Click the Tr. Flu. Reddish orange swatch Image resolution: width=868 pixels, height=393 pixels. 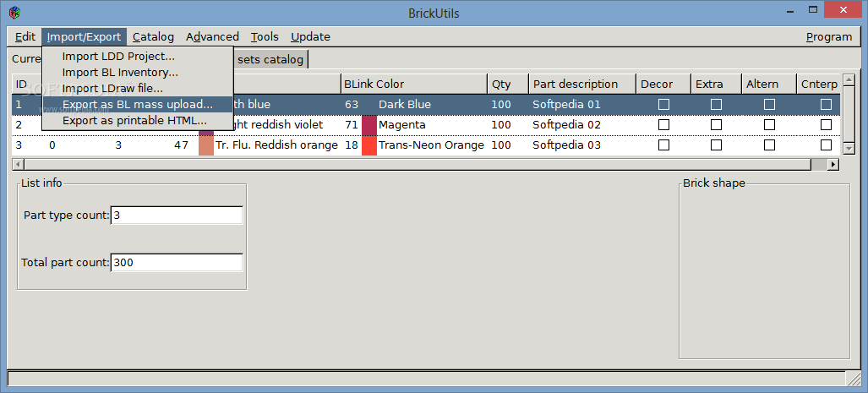(206, 145)
